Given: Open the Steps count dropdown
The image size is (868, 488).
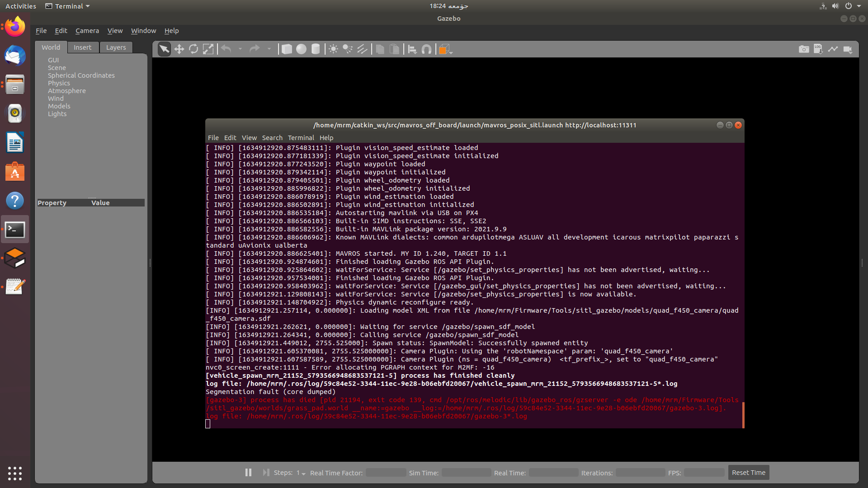Looking at the screenshot, I should pyautogui.click(x=301, y=473).
